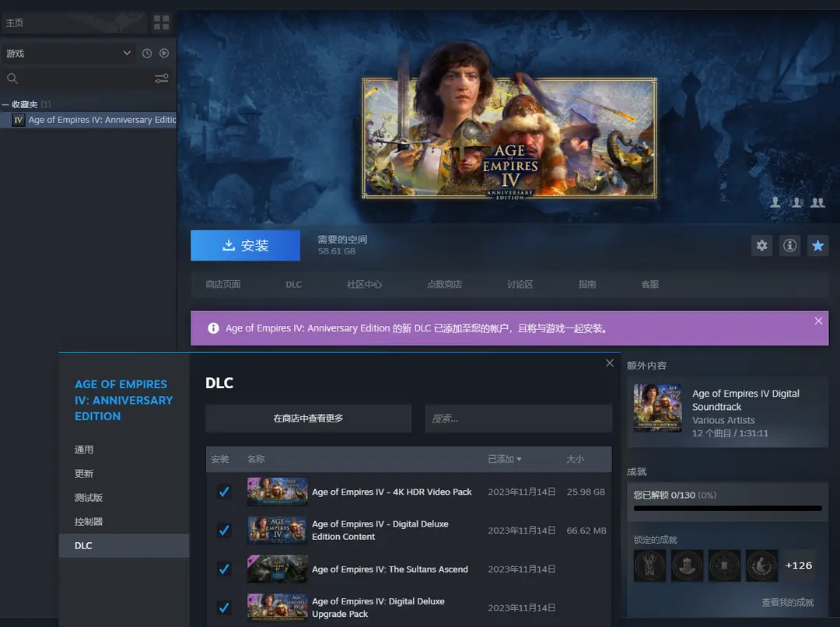Click the achievement progress bar
Screen dimensions: 840x627
click(727, 508)
